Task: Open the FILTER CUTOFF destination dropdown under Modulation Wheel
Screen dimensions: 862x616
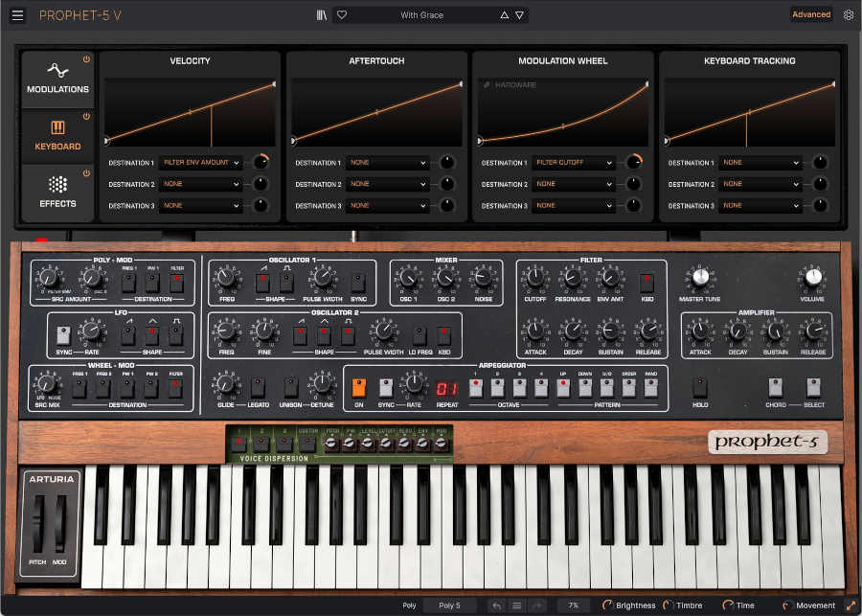Action: 575,163
